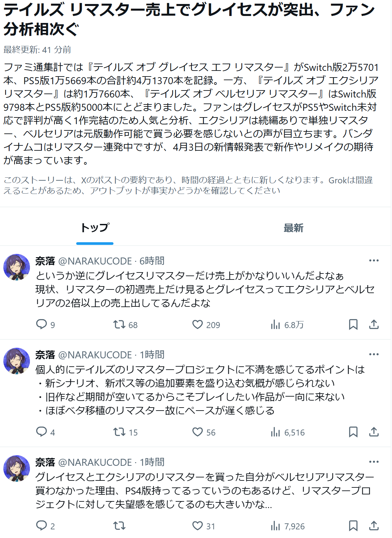Select the トップ tab
This screenshot has height=538, width=392.
click(95, 228)
